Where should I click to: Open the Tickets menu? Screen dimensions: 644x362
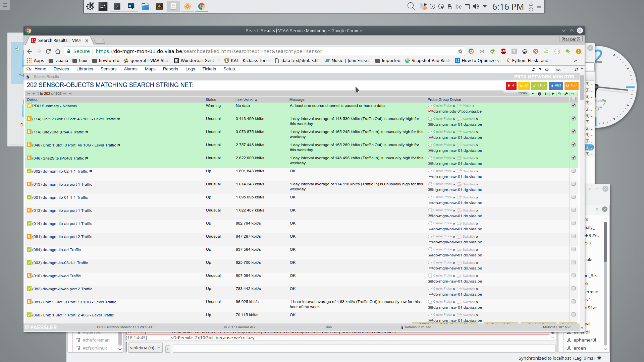(209, 69)
